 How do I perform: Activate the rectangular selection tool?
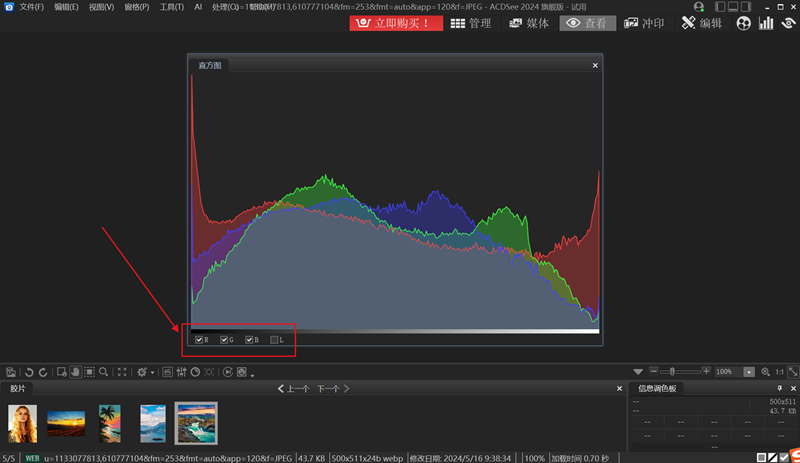89,372
